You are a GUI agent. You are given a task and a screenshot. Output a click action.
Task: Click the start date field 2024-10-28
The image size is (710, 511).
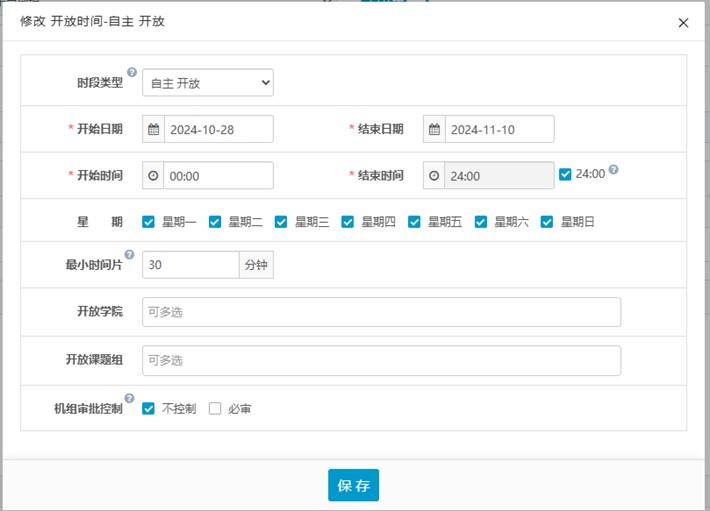217,130
